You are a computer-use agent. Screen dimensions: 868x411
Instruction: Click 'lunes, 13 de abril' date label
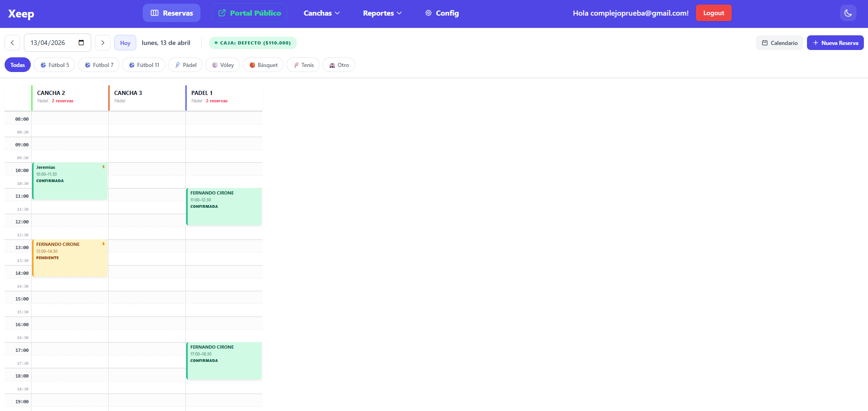click(x=166, y=43)
